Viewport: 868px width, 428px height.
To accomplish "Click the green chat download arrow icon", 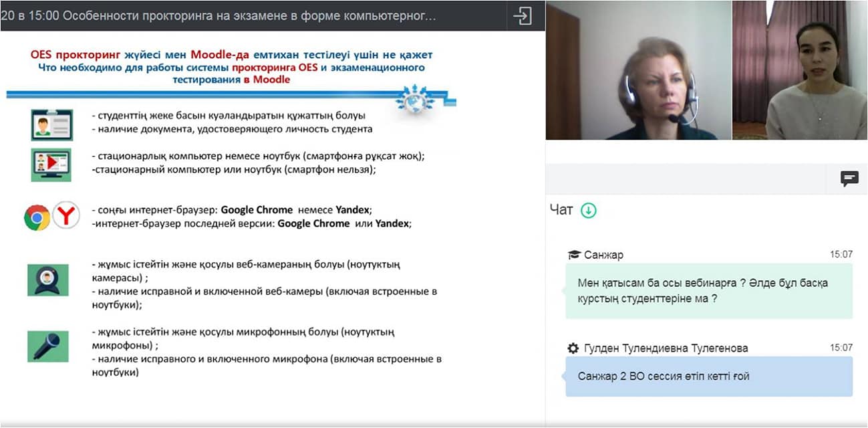I will click(x=588, y=211).
